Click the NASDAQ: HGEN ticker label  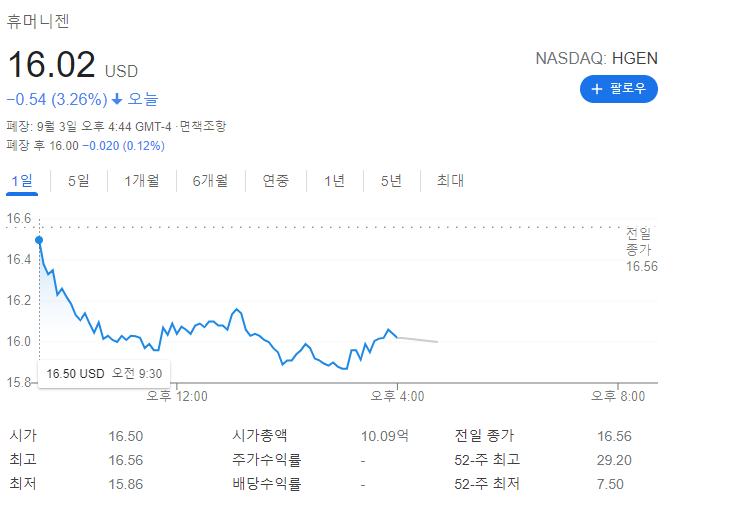pyautogui.click(x=596, y=58)
